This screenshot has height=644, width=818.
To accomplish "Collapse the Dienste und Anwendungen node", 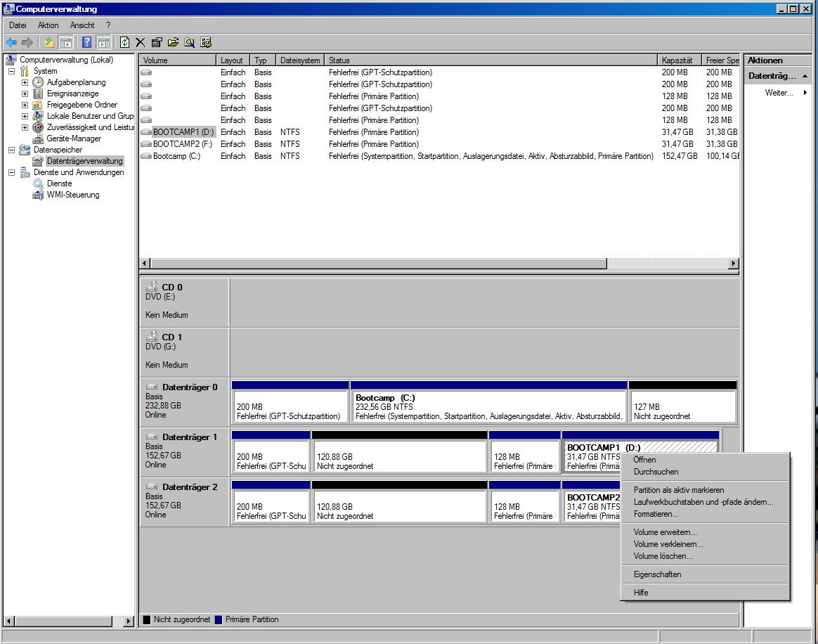I will coord(11,172).
